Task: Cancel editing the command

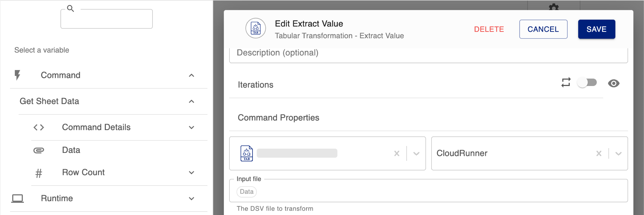Action: click(x=543, y=29)
